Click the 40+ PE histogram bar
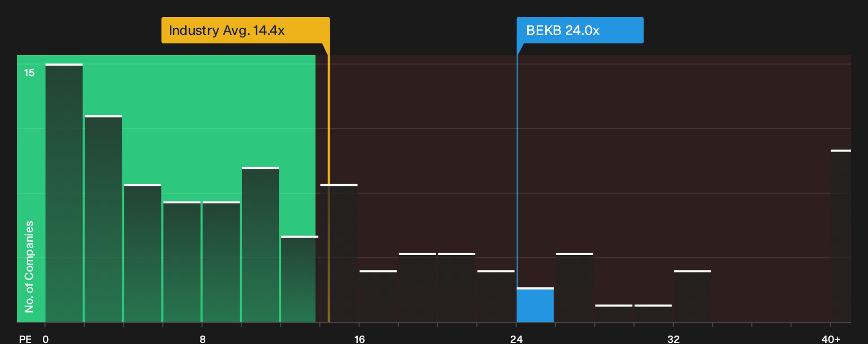 pyautogui.click(x=840, y=236)
